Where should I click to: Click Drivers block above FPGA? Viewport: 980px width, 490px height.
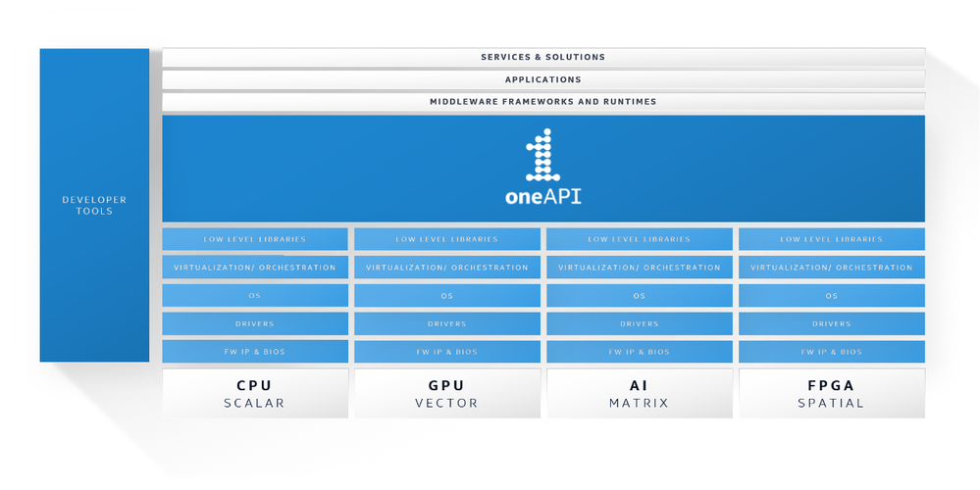[832, 324]
